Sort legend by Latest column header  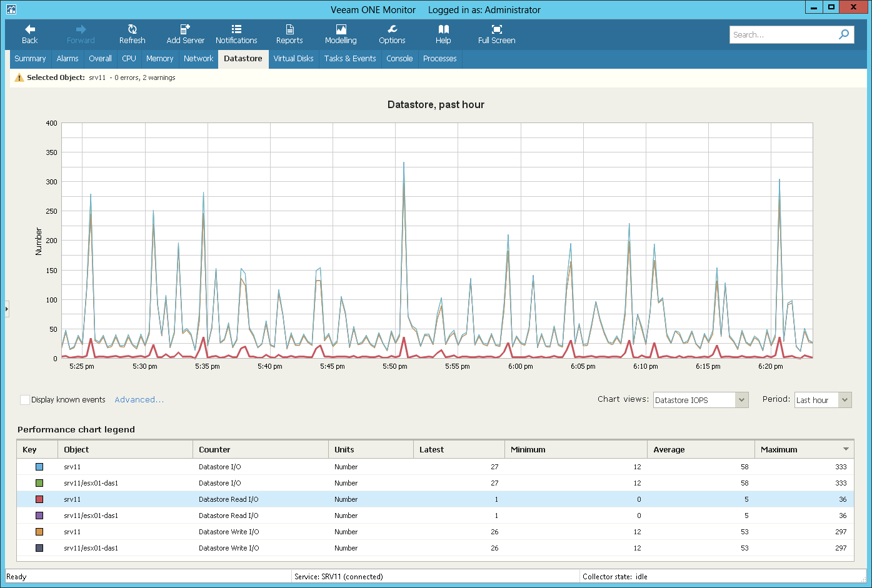click(459, 449)
